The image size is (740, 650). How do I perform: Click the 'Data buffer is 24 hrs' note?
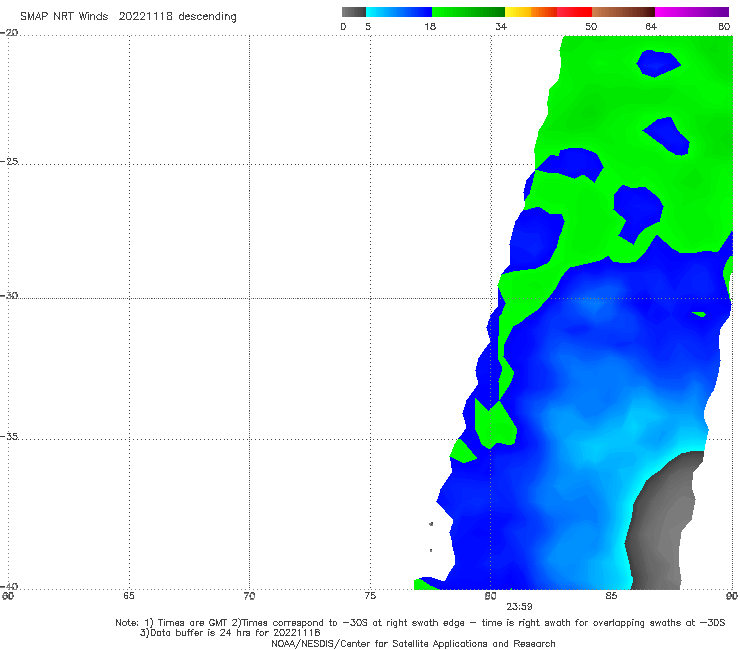230,633
